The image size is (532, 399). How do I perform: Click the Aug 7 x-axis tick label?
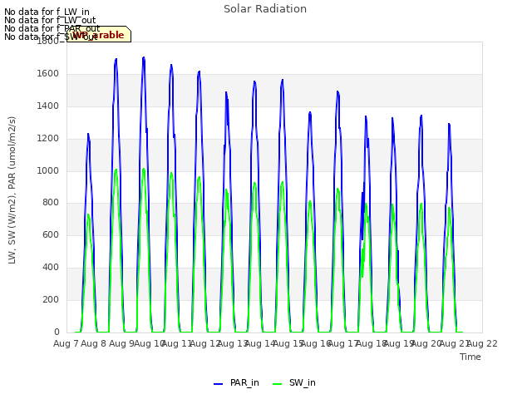pos(66,343)
